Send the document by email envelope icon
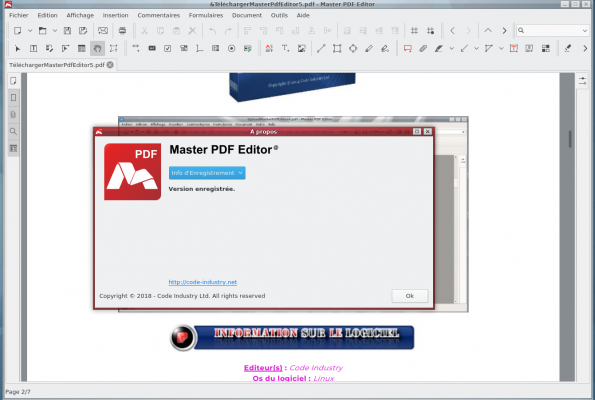595x400 pixels. [103, 31]
